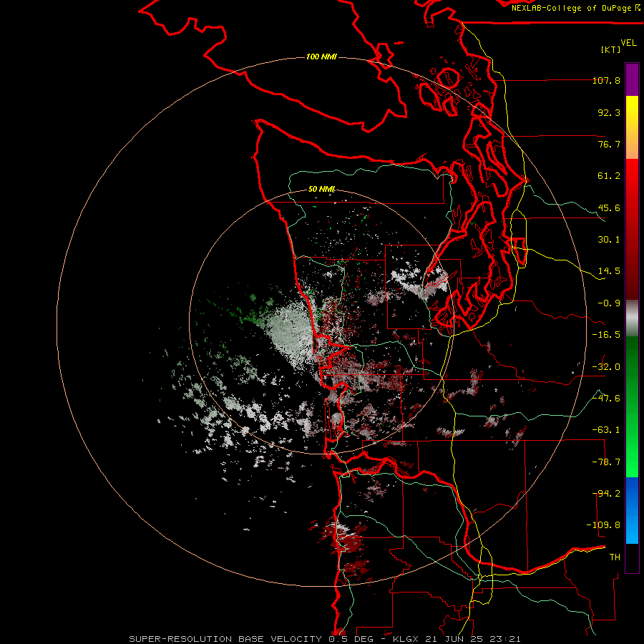Click the -0.9 velocity scale value
Viewport: 644px width, 644px height.
(x=609, y=303)
